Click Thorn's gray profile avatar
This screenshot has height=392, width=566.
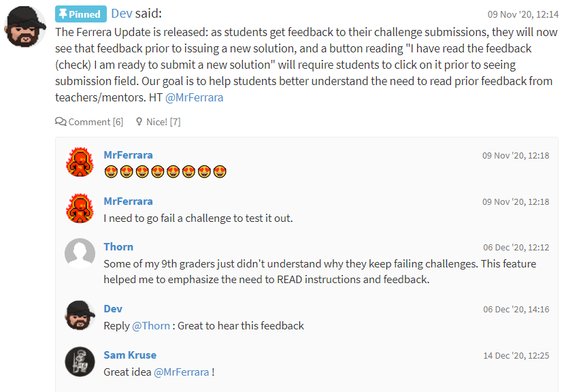pos(80,253)
